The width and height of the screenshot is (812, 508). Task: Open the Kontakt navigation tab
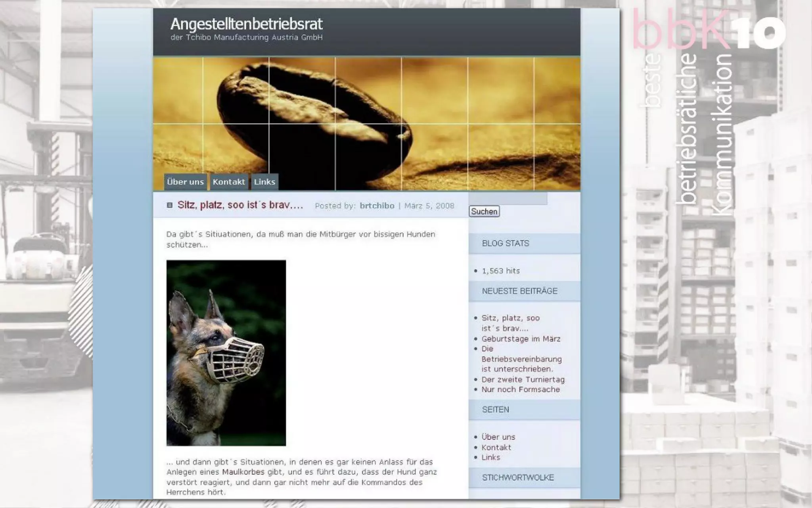(x=229, y=182)
